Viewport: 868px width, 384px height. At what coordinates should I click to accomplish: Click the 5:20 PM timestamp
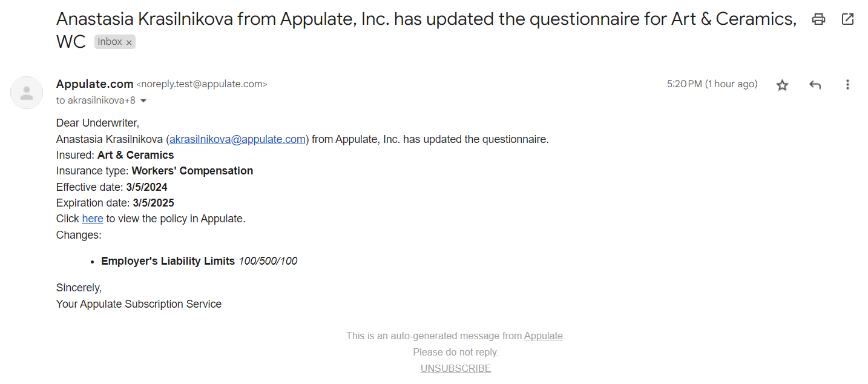(712, 84)
